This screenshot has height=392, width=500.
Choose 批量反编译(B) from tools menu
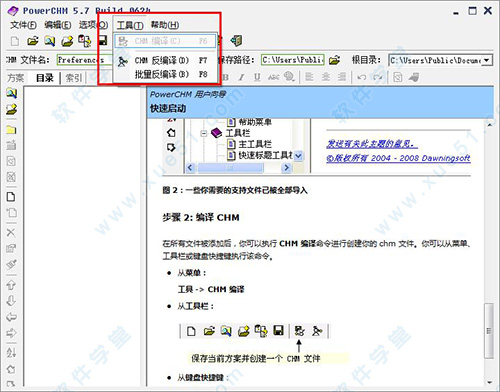[x=166, y=74]
